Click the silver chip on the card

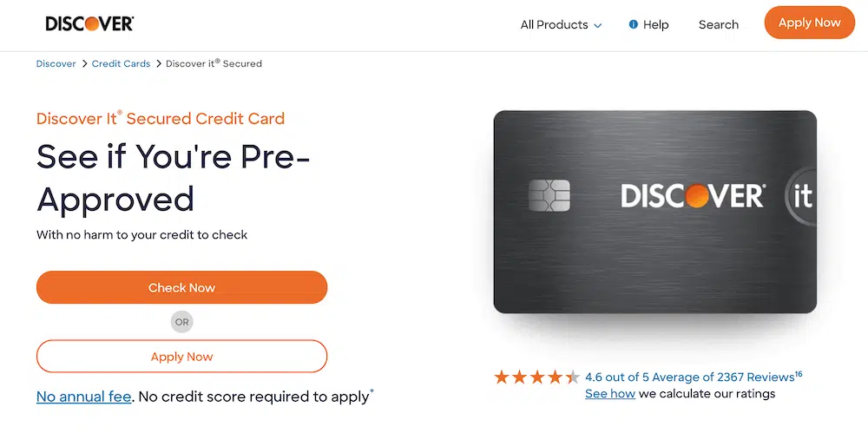[x=549, y=195]
